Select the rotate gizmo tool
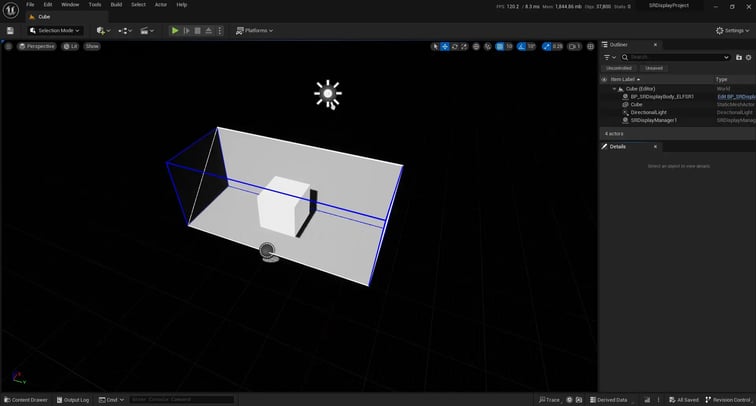This screenshot has width=756, height=406. point(456,47)
